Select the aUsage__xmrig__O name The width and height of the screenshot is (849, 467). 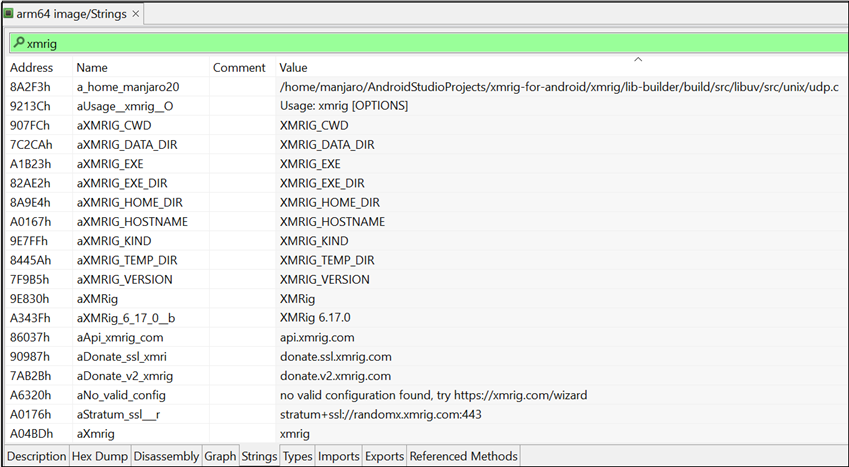(125, 106)
